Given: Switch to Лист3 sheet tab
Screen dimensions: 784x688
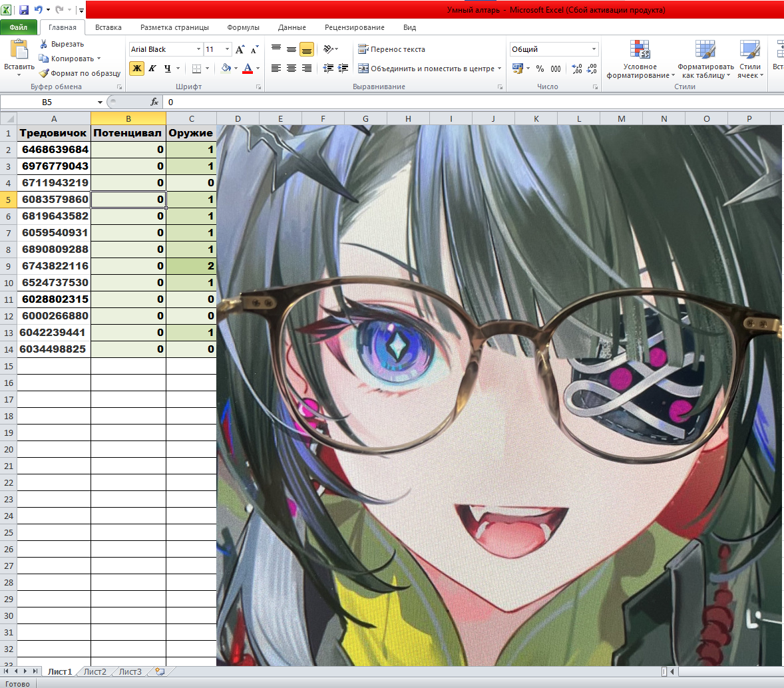Looking at the screenshot, I should tap(130, 671).
